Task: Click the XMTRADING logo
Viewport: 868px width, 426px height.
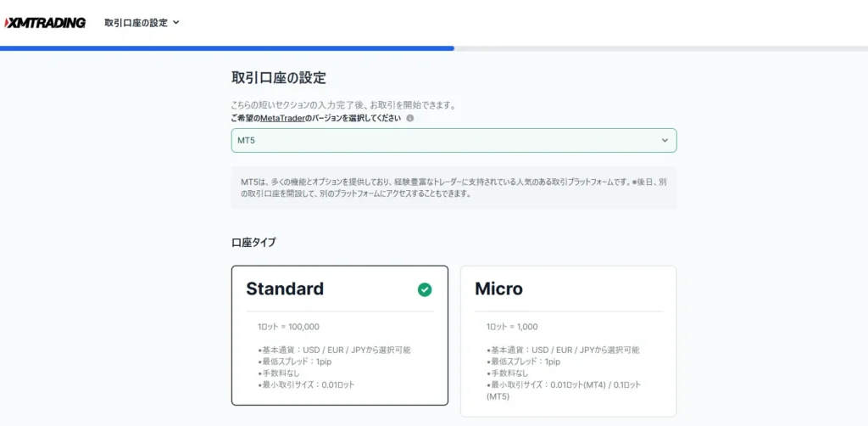Action: click(x=46, y=23)
